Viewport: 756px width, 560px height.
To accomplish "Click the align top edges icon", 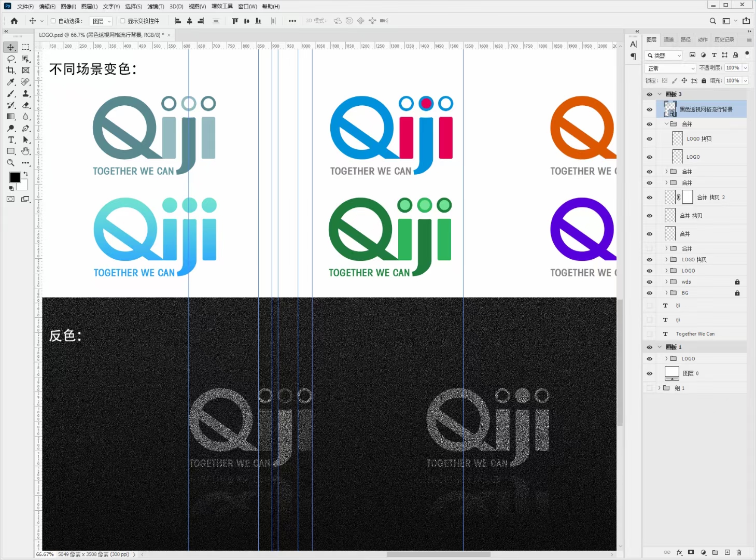I will [235, 21].
